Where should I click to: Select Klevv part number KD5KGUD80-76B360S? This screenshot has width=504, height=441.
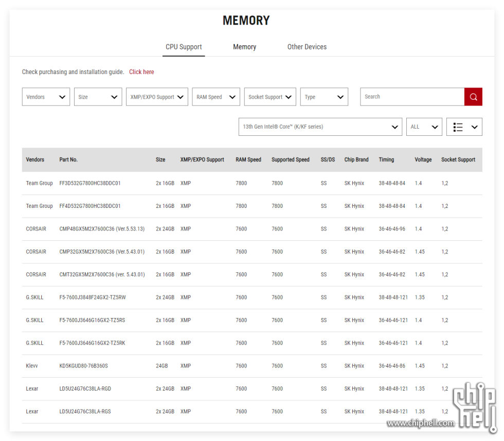point(83,366)
